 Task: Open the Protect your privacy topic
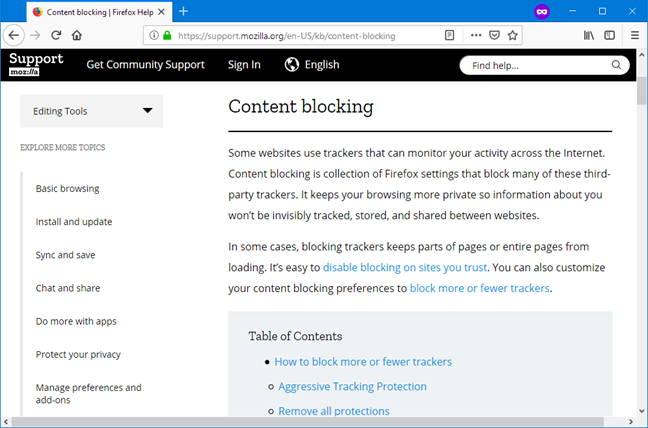click(78, 354)
